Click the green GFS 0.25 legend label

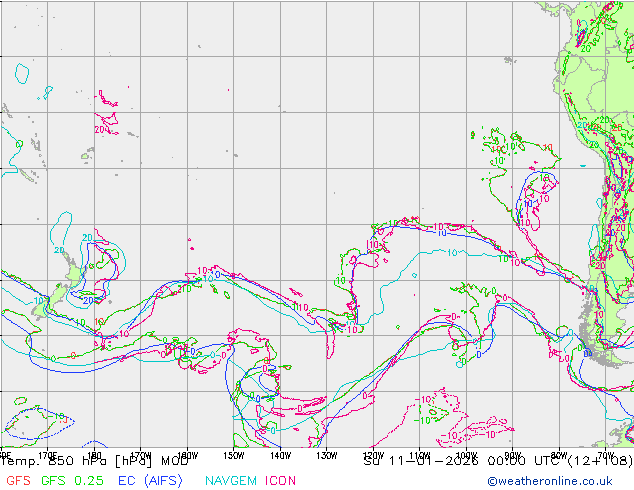72,481
